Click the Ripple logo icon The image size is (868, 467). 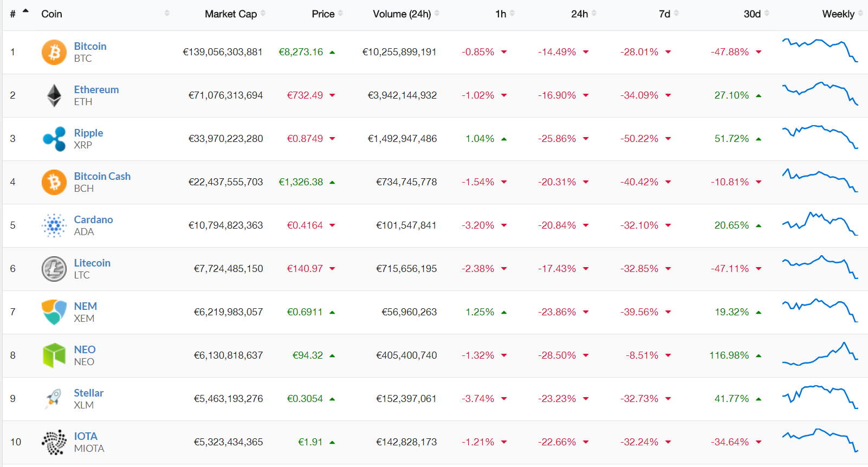click(54, 139)
